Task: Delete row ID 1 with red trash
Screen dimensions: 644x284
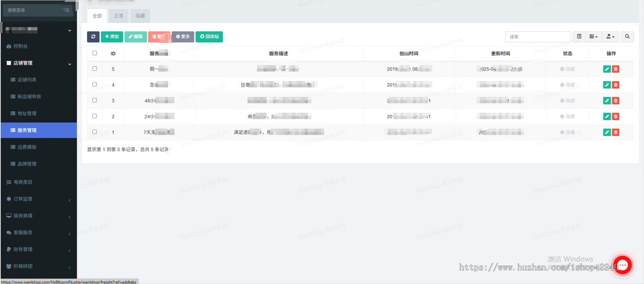Action: (616, 132)
